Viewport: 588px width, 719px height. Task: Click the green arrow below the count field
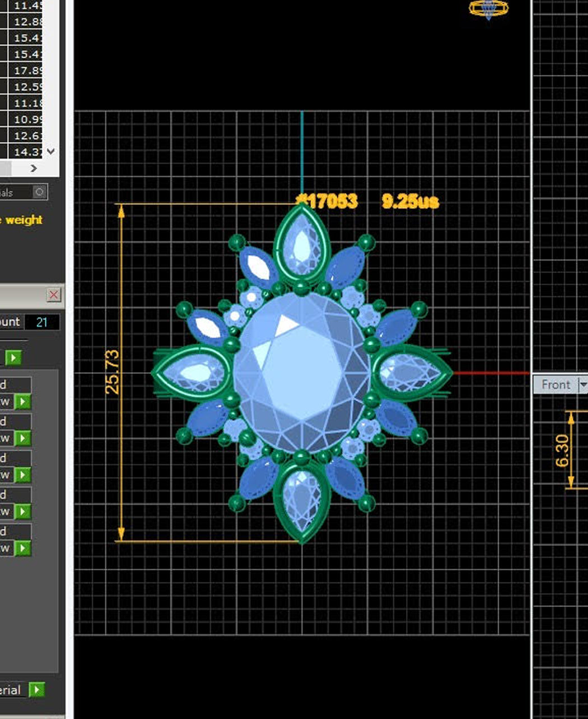point(13,357)
